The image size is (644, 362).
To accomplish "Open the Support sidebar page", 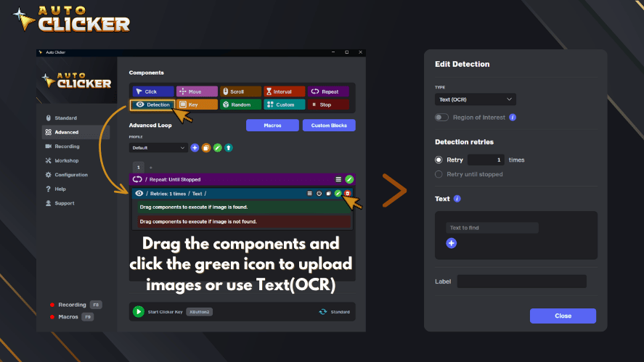I will point(76,203).
